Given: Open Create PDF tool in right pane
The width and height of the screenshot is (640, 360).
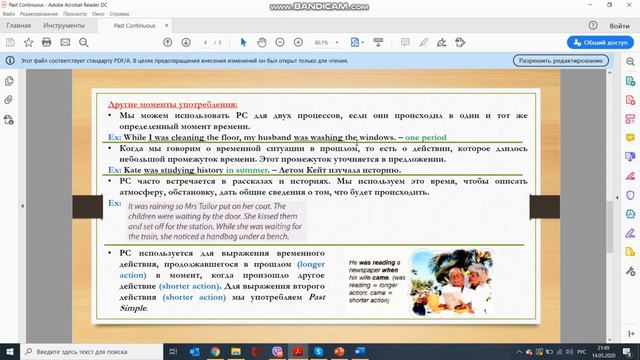Looking at the screenshot, I should coord(630,100).
